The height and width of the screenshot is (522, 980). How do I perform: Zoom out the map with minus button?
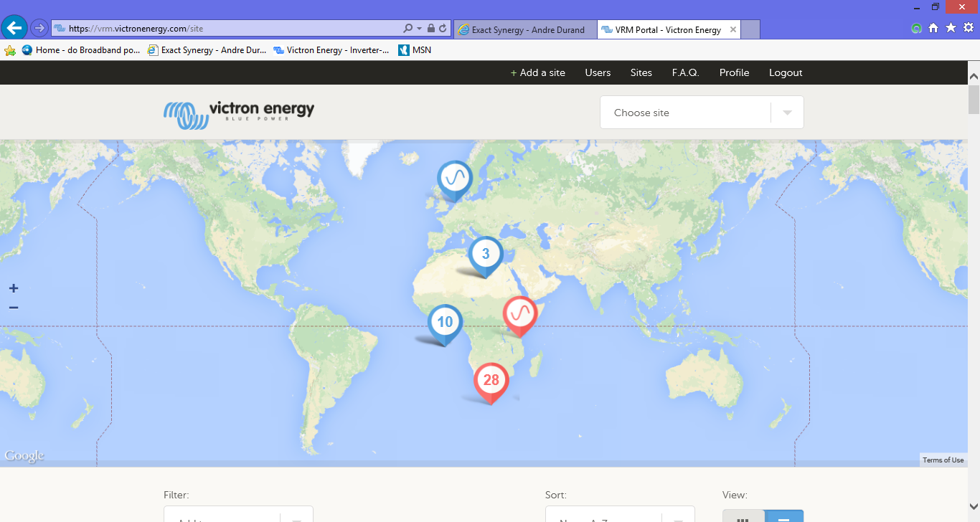(x=14, y=308)
